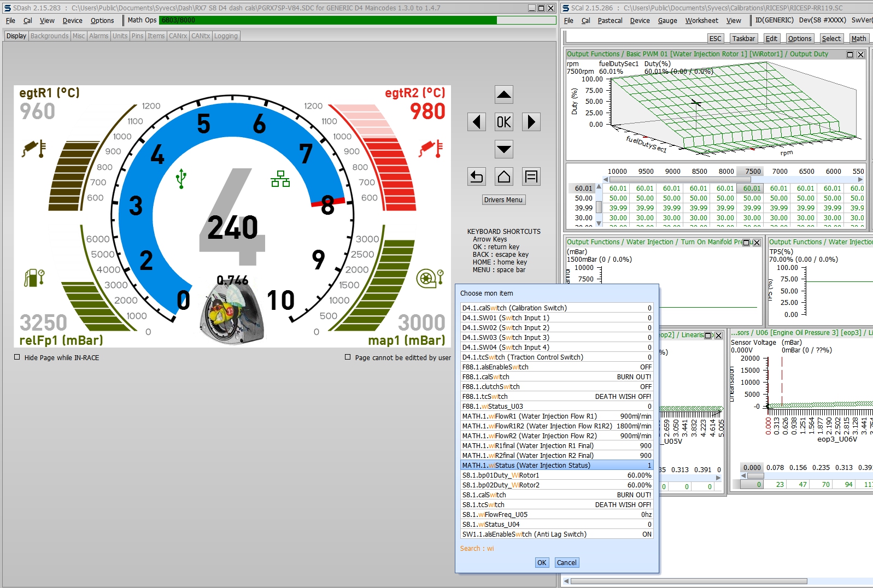
Task: Cancel the Choose mon item dialog
Action: [x=566, y=563]
